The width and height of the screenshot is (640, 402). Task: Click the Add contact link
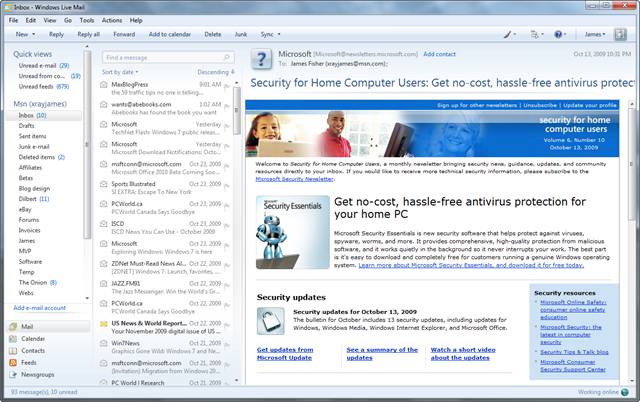tap(439, 54)
